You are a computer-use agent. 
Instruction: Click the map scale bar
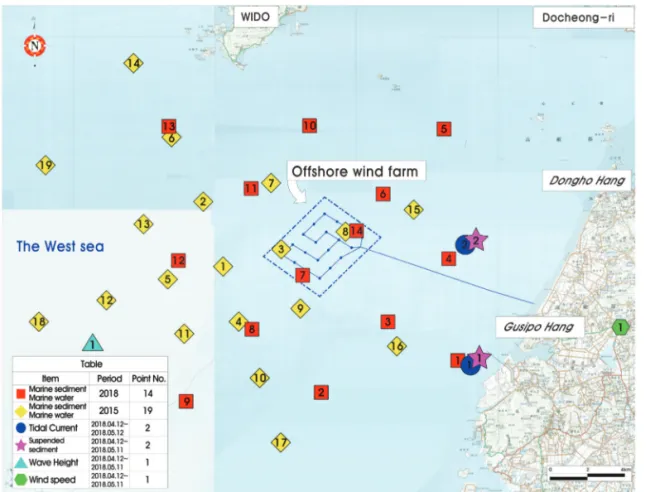pos(589,474)
